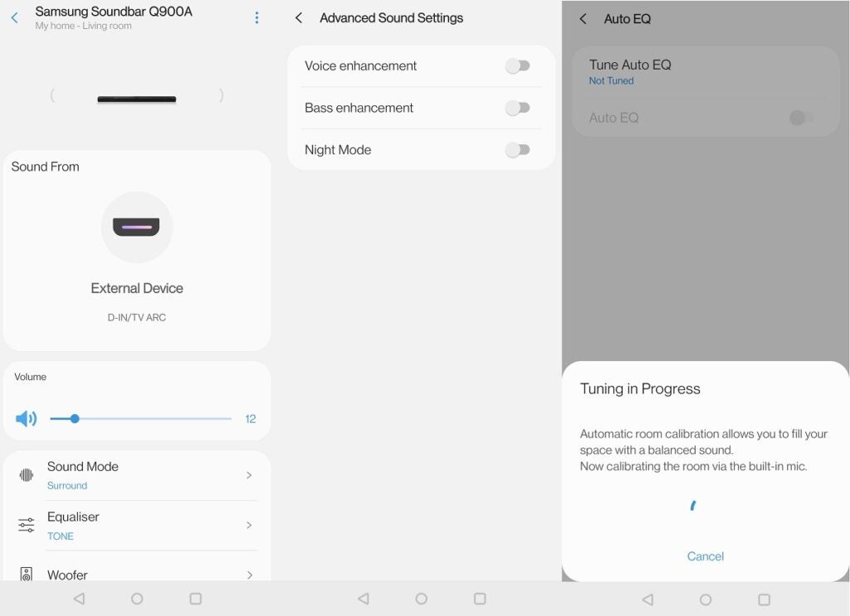Tap the External Device HDMI source icon
The height and width of the screenshot is (616, 850).
click(137, 227)
